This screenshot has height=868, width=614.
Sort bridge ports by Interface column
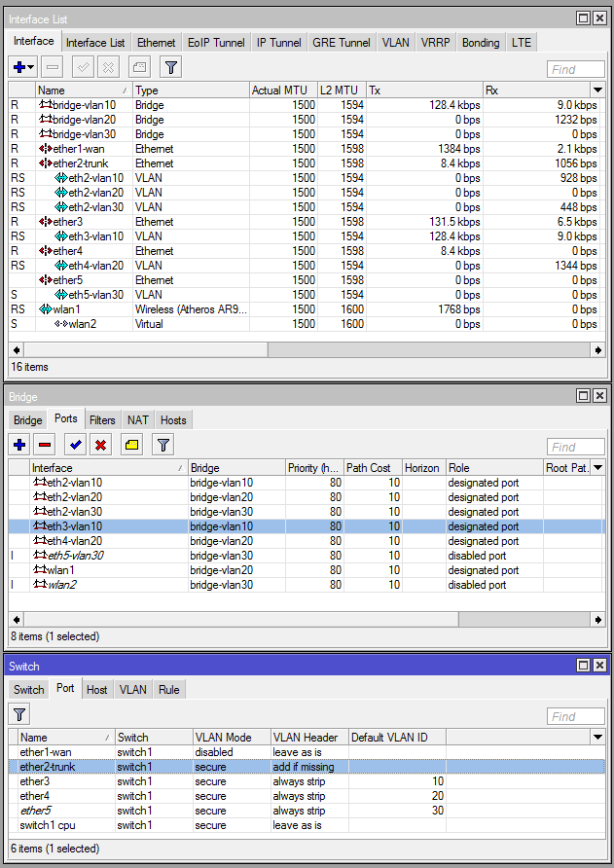tap(109, 467)
